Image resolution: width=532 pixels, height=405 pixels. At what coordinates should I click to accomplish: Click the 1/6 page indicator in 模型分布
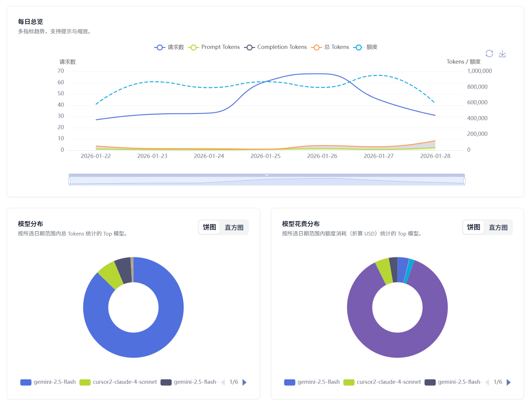[x=234, y=382]
